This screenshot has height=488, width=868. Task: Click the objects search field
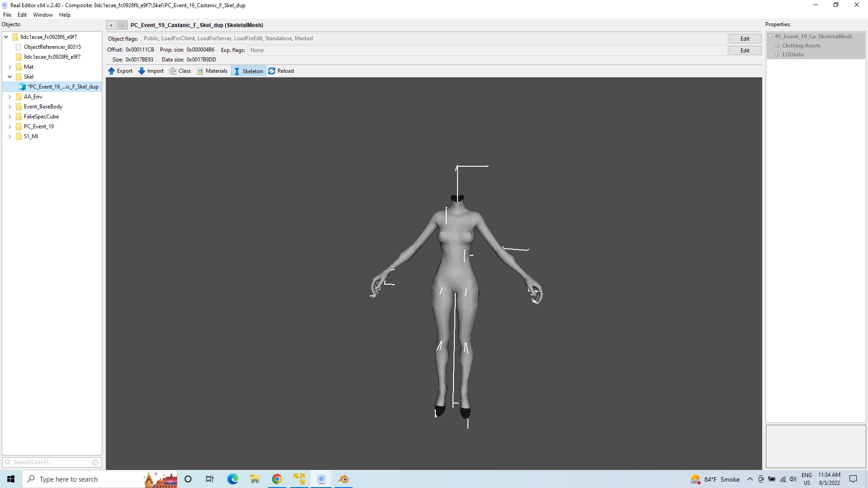[x=51, y=462]
